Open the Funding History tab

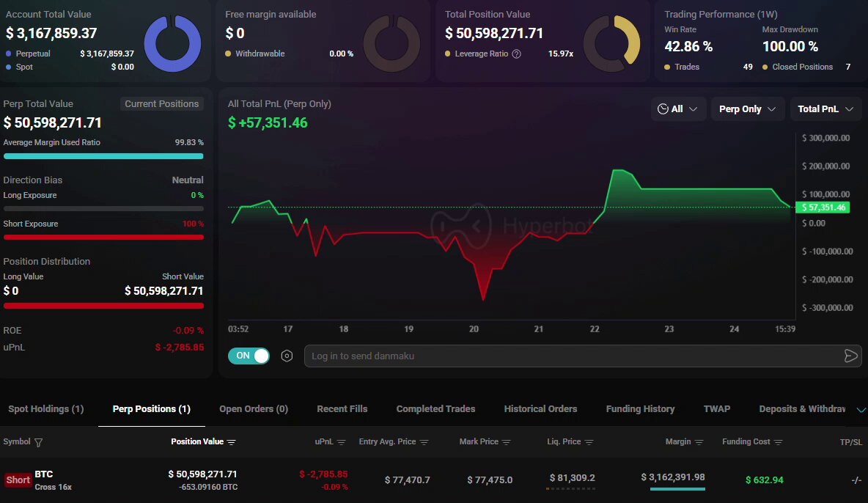[x=640, y=409]
